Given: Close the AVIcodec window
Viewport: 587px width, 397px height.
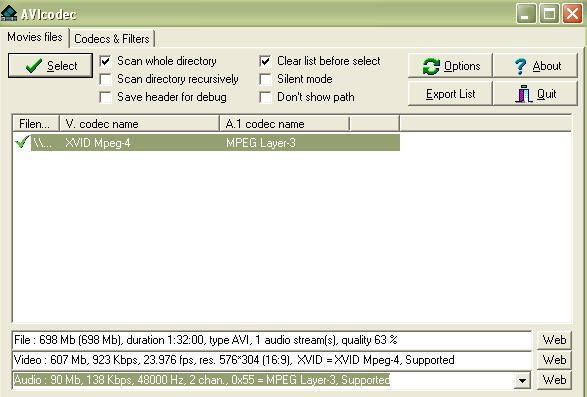Looking at the screenshot, I should (x=572, y=14).
